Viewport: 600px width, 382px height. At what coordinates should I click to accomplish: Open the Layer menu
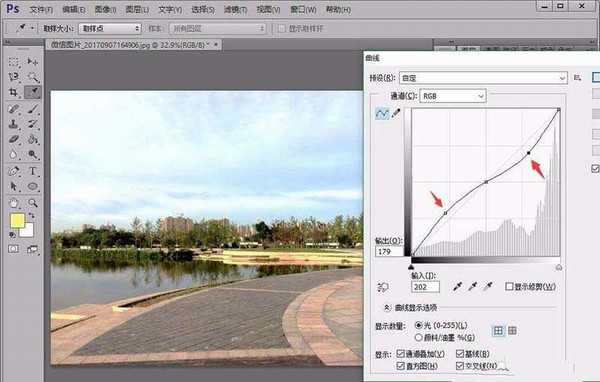pyautogui.click(x=137, y=10)
